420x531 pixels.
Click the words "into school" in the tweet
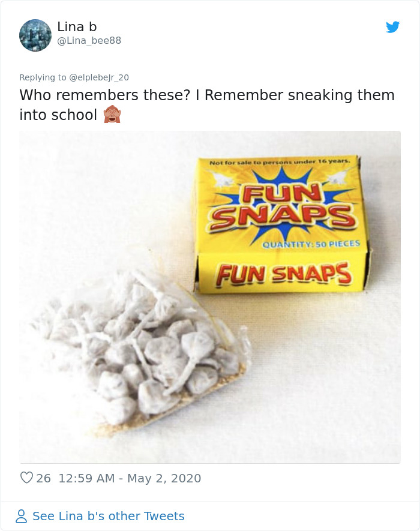58,115
